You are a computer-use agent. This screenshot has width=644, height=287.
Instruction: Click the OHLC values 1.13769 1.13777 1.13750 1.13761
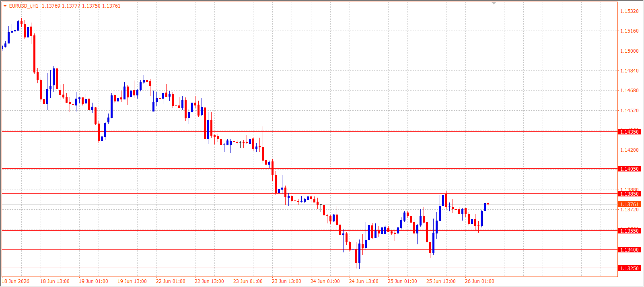pyautogui.click(x=81, y=6)
